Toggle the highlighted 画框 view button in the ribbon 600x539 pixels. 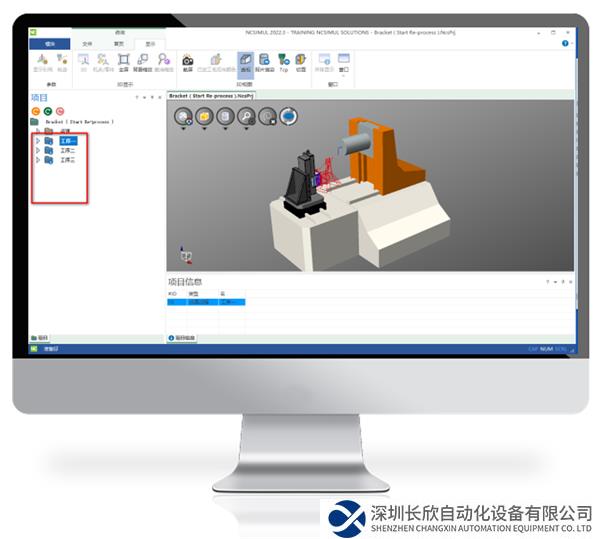point(245,61)
